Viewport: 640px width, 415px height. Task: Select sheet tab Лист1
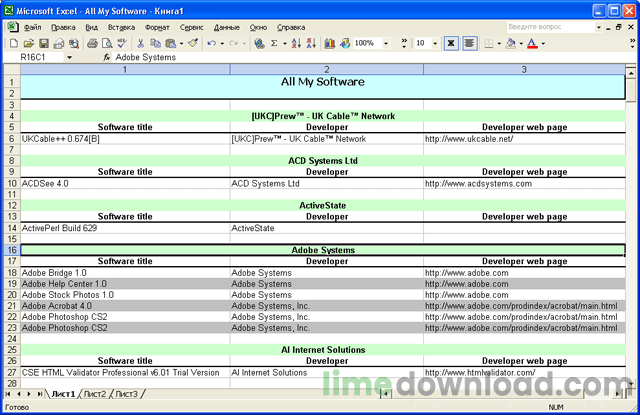[63, 394]
